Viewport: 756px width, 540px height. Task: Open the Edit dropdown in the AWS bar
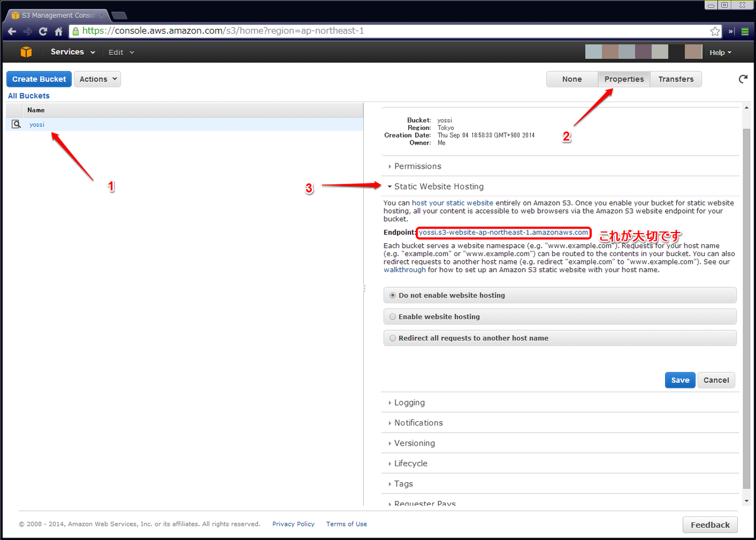click(x=121, y=52)
